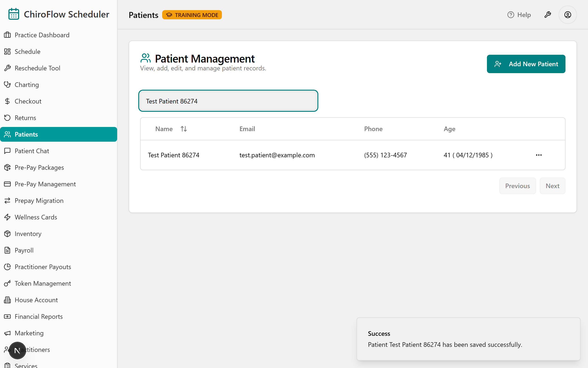Open the House Account menu item
Image resolution: width=588 pixels, height=368 pixels.
point(59,300)
